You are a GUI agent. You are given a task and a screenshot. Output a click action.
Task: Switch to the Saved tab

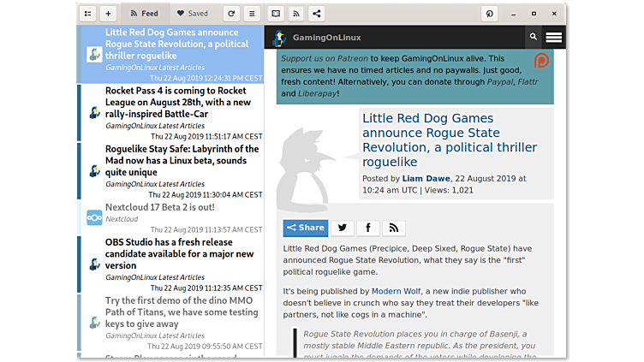pos(192,14)
